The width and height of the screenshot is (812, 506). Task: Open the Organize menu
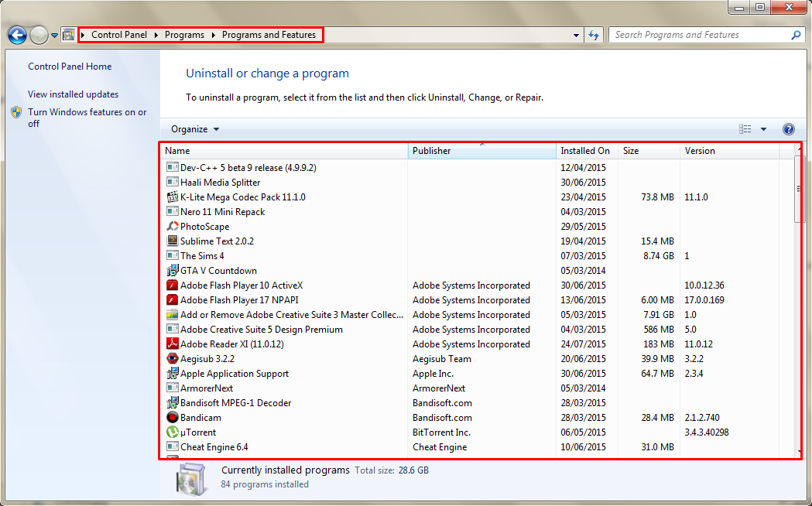coord(195,129)
